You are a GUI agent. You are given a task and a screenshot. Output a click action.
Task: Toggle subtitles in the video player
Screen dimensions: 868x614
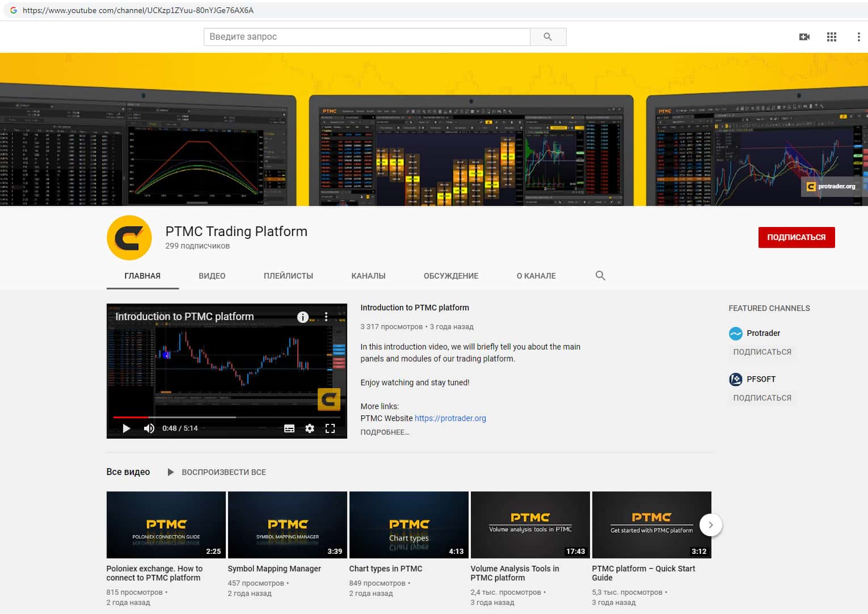(x=289, y=428)
